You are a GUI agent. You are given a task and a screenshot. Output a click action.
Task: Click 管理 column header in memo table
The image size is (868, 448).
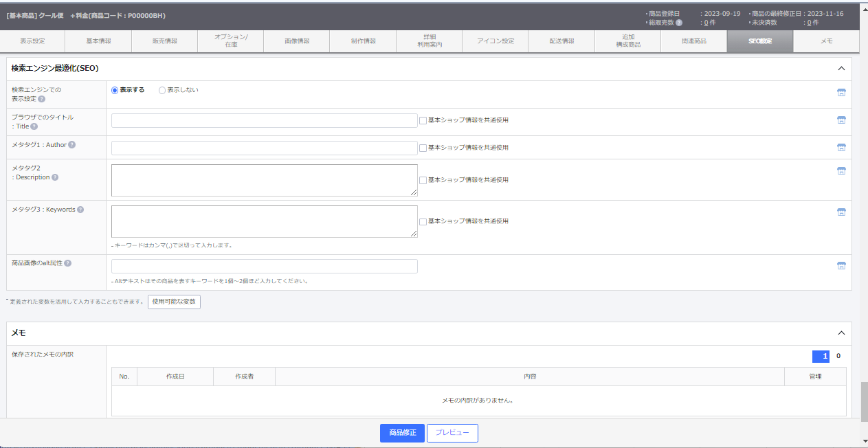click(815, 377)
